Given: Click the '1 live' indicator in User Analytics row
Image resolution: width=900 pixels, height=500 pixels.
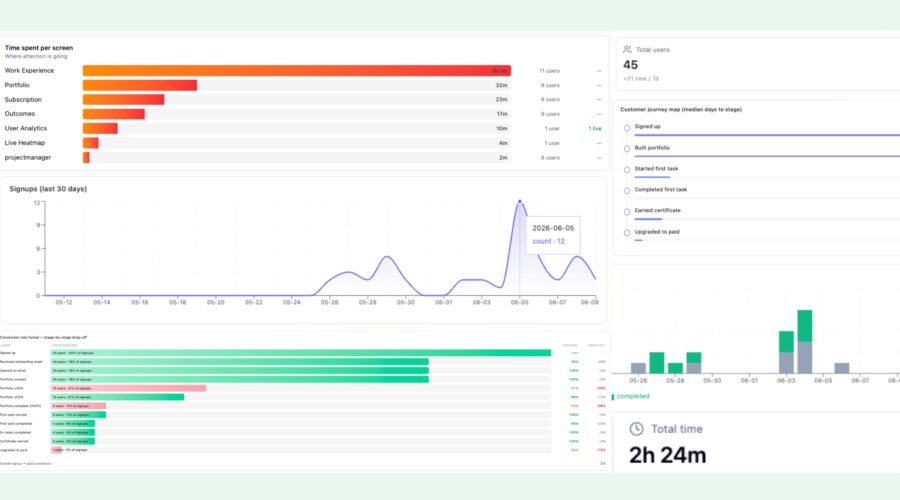Looking at the screenshot, I should [595, 129].
